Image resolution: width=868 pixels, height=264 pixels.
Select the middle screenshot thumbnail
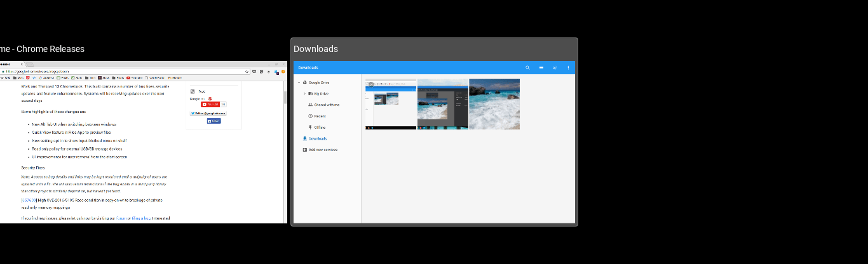(443, 104)
